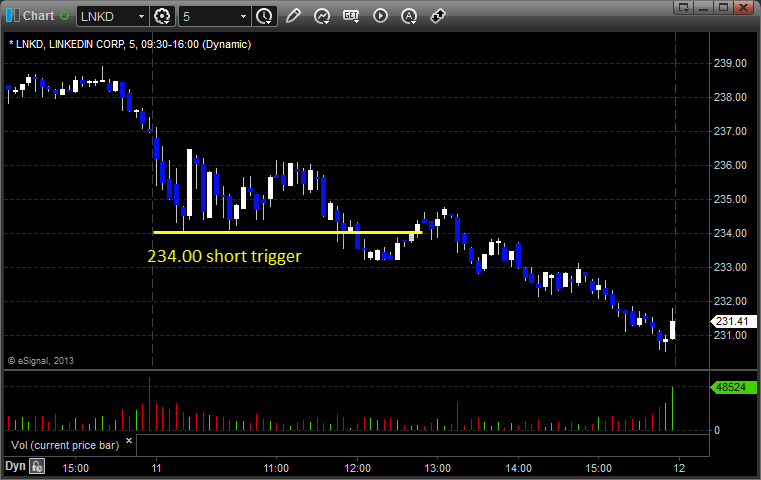761x480 pixels.
Task: Click the 13:00 time axis label
Action: pyautogui.click(x=438, y=468)
